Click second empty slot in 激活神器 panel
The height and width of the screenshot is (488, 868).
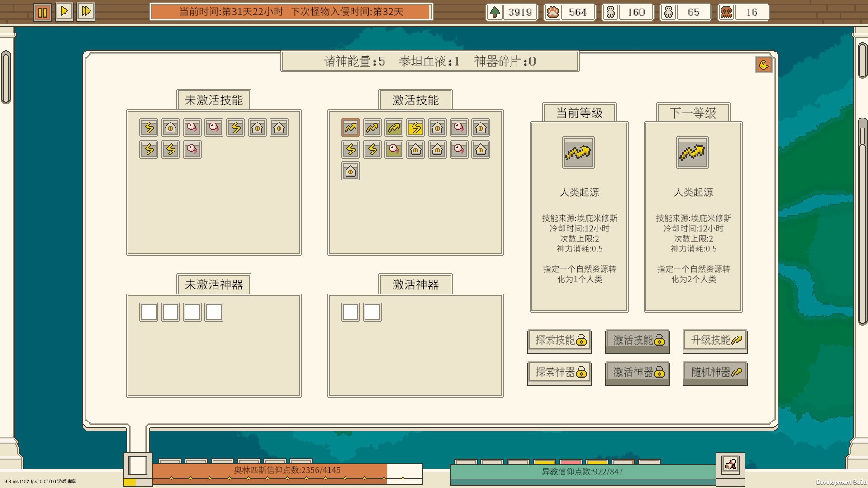coord(372,312)
